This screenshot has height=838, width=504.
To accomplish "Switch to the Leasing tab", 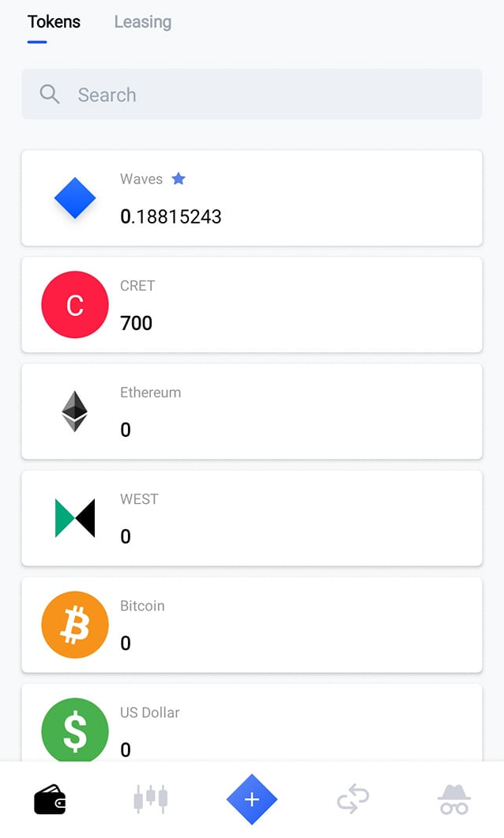I will click(x=142, y=22).
